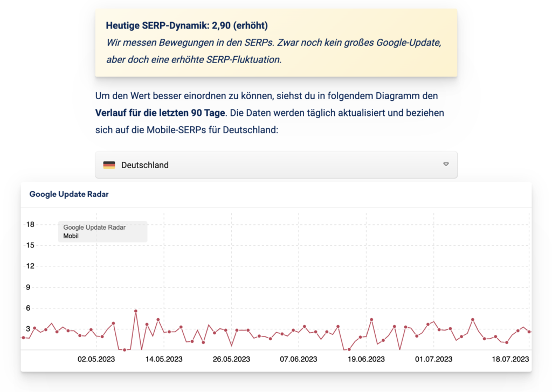Select the 07.06.2023 date label
This screenshot has height=392, width=552.
click(x=299, y=359)
